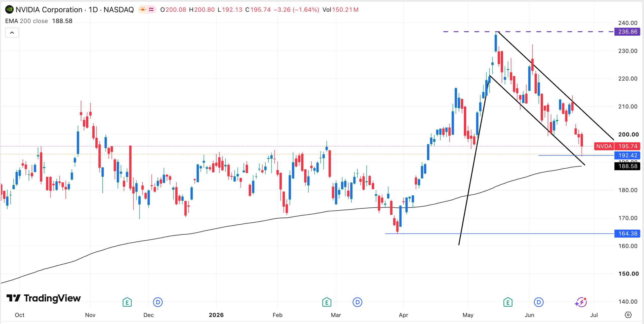Click bold 200.00 on price scale
The image size is (644, 324).
[628, 135]
